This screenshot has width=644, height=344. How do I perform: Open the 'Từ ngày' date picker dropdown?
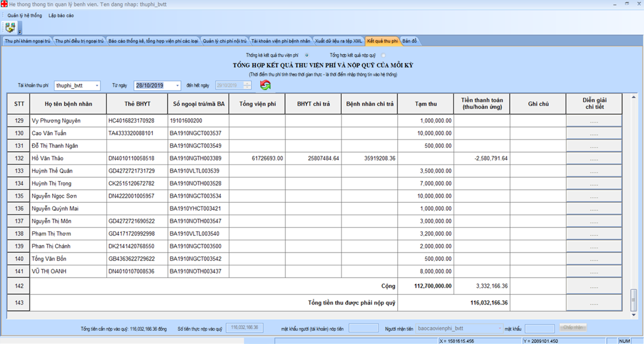coord(177,85)
